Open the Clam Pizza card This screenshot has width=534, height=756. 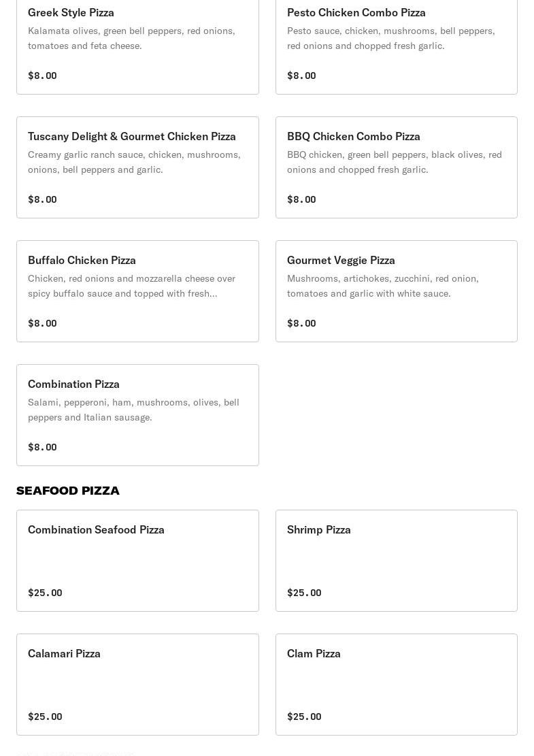pos(396,685)
